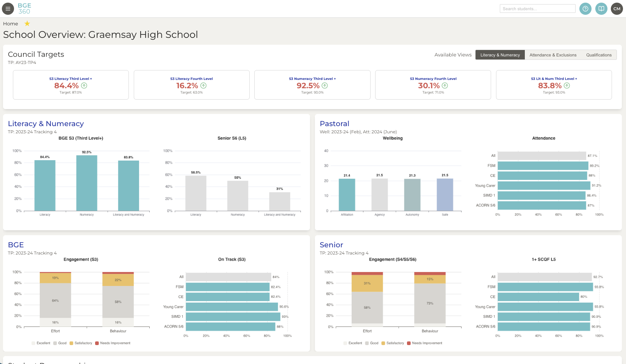Click the Home breadcrumb link
The height and width of the screenshot is (364, 626).
tap(10, 23)
